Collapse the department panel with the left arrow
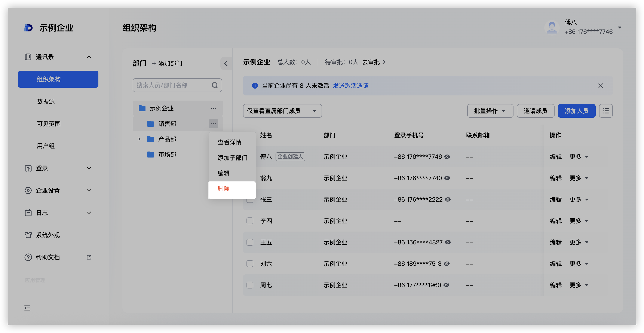The image size is (644, 333). pyautogui.click(x=226, y=63)
